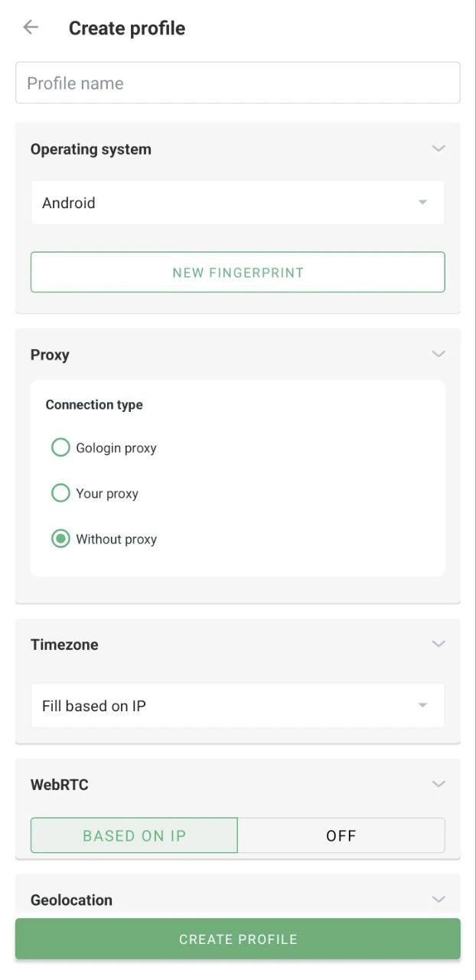Screen dimensions: 476x980
Task: Click the Connection type label
Action: [93, 404]
